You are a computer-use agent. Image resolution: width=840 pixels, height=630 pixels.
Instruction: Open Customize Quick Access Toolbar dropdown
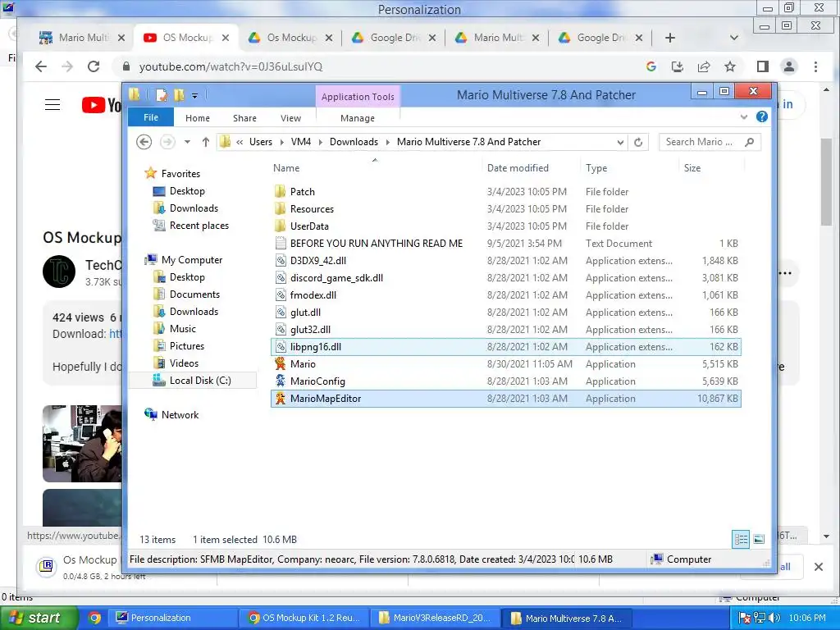click(194, 96)
